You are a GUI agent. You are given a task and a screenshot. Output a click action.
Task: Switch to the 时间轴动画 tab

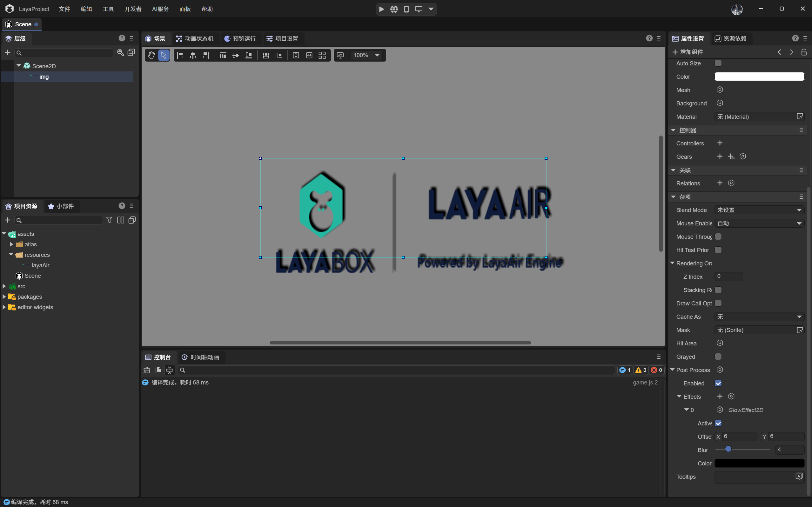201,357
